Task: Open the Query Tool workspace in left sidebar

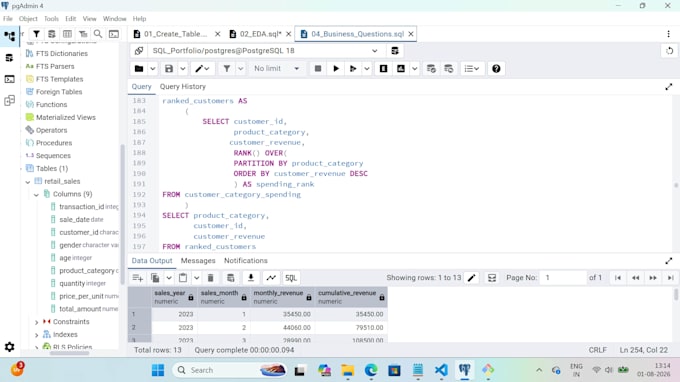Action: click(10, 58)
